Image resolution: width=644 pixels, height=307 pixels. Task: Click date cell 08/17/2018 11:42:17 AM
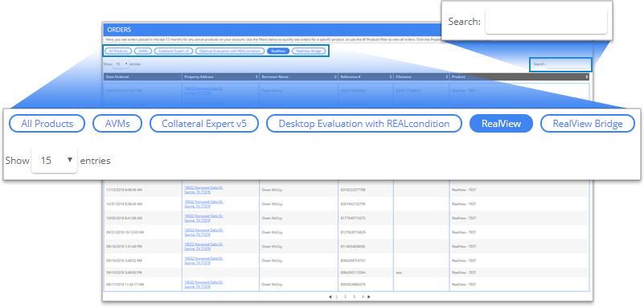coord(125,284)
